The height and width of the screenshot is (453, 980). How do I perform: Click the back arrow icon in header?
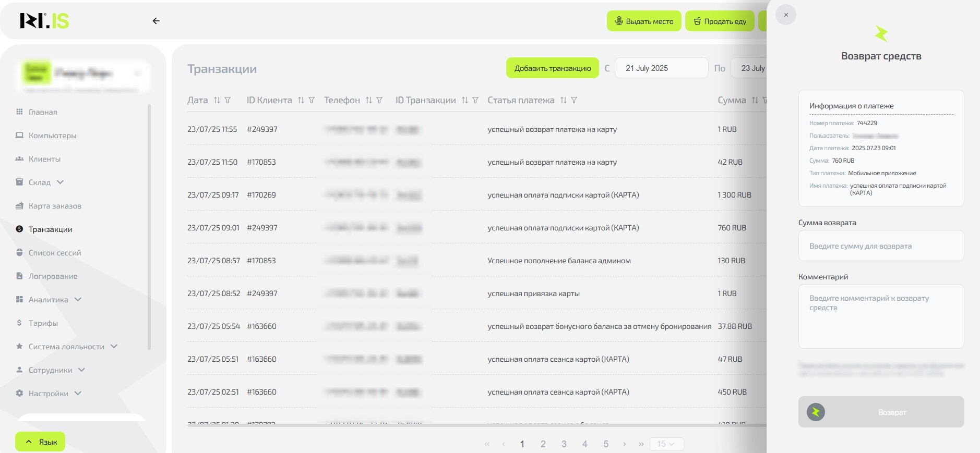tap(156, 21)
